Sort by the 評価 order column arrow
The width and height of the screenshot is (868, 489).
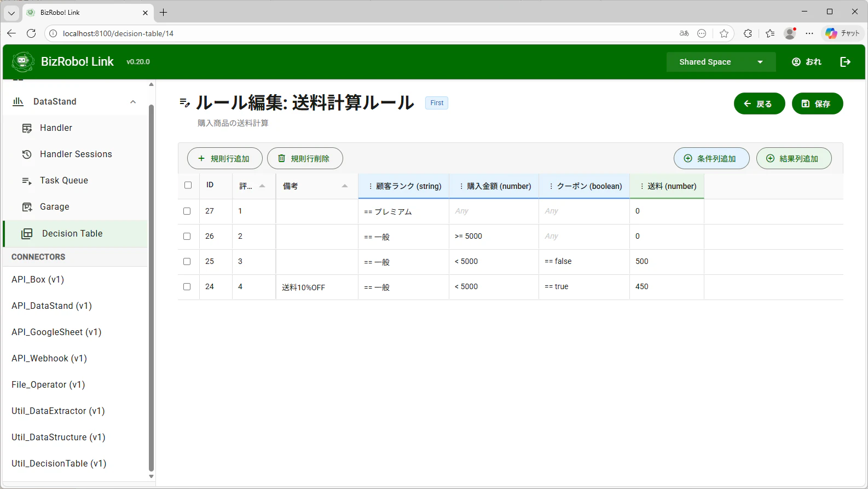262,186
